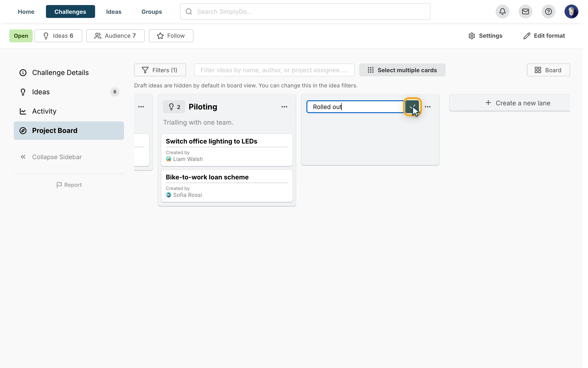Image resolution: width=588 pixels, height=368 pixels.
Task: Open the user profile avatar
Action: click(x=571, y=11)
